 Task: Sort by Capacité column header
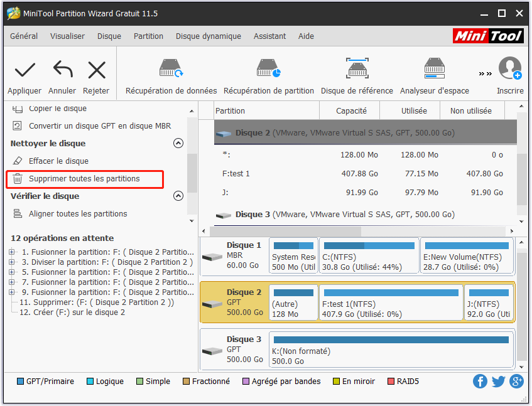coord(349,110)
